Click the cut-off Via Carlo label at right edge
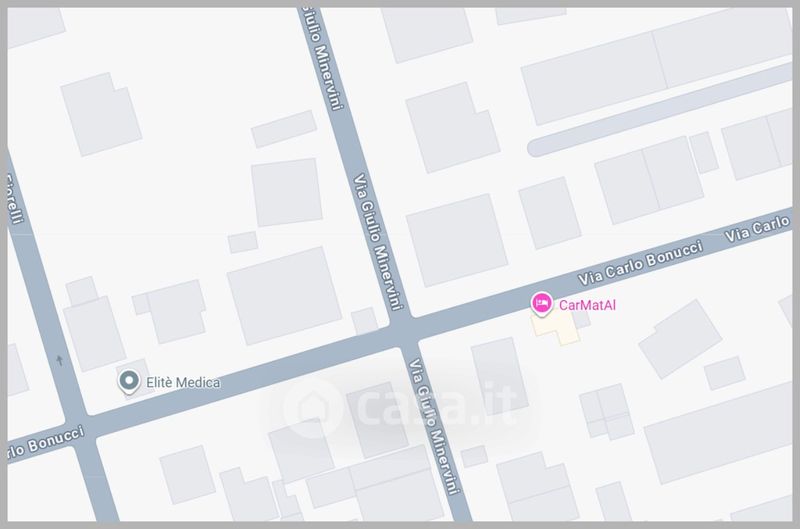 coord(758,229)
